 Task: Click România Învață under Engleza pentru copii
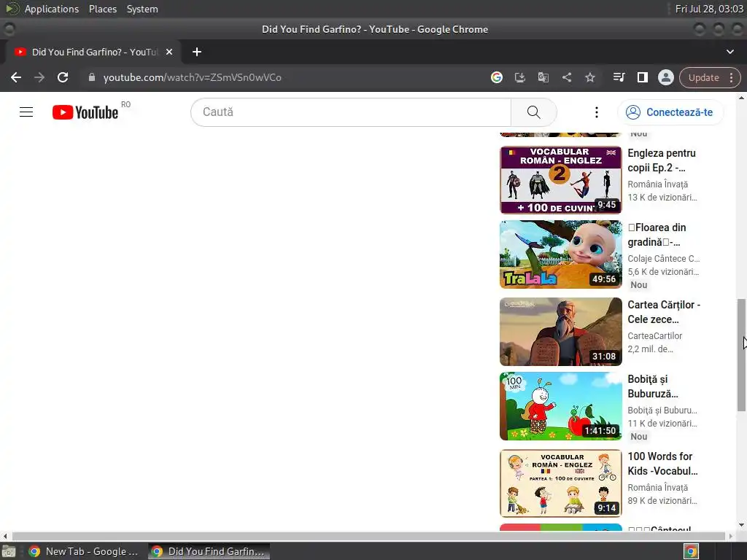(657, 184)
